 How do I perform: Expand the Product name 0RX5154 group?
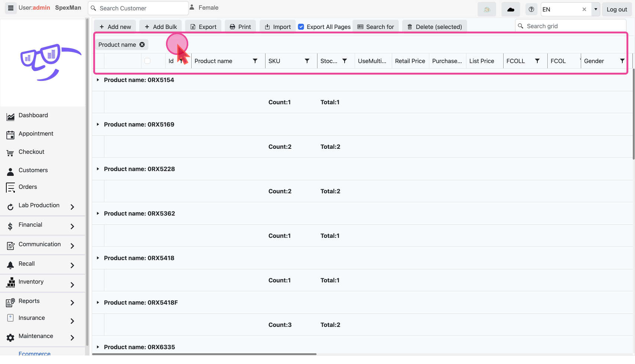click(x=98, y=80)
